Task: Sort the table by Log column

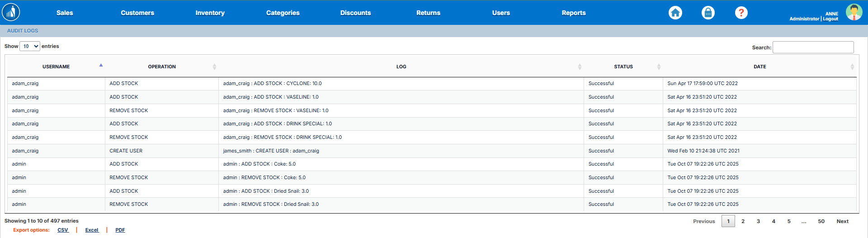Action: pyautogui.click(x=580, y=67)
